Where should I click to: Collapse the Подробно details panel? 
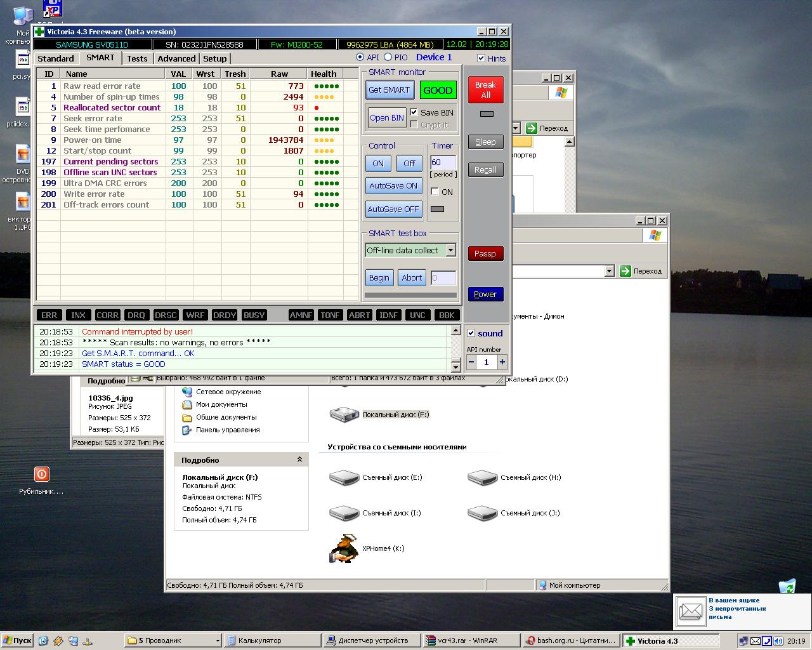299,460
